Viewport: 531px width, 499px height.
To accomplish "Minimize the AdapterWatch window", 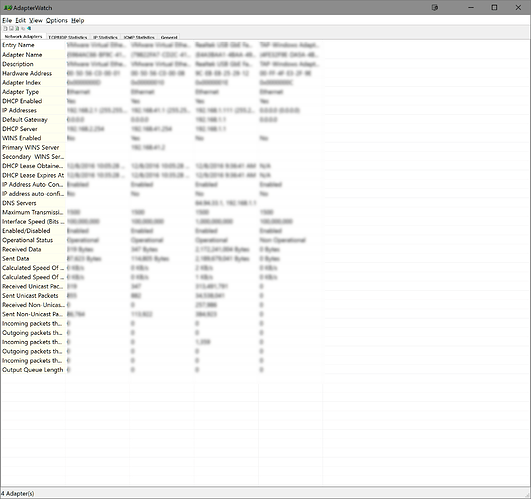I will tap(471, 7).
